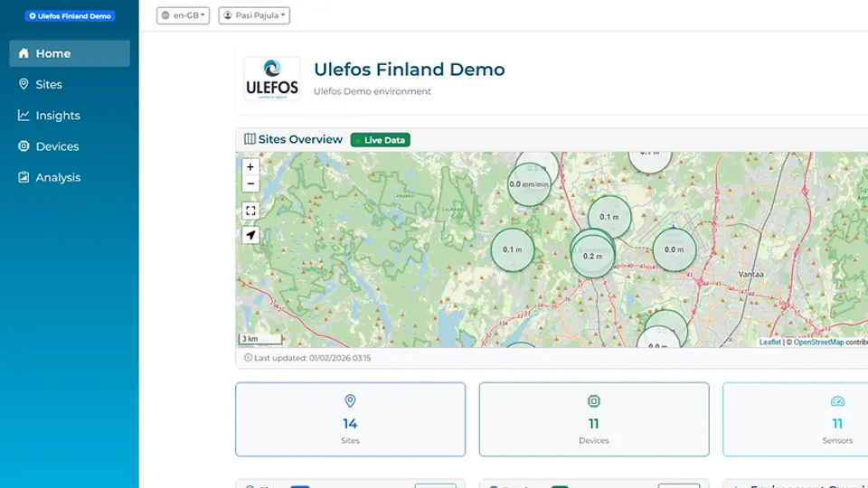Zoom in on the map with plus
Image resolution: width=868 pixels, height=488 pixels.
point(250,166)
